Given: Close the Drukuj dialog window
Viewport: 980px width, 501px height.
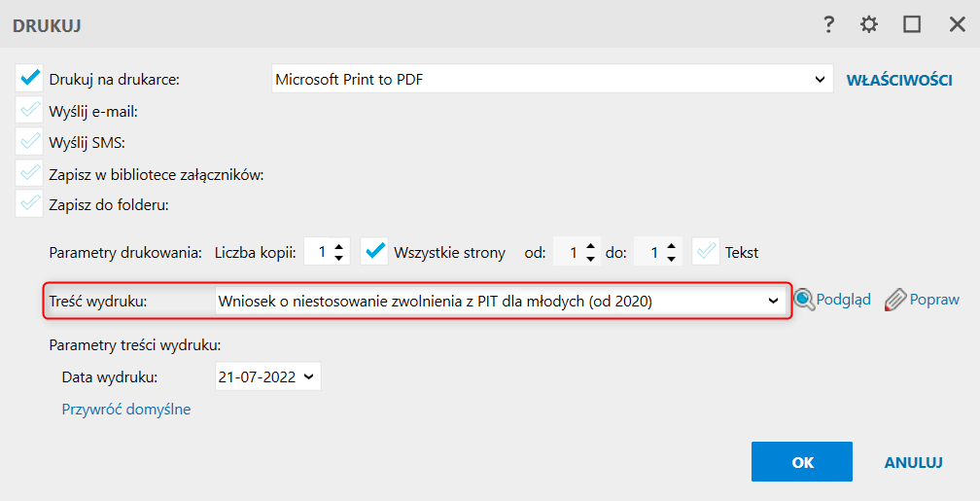Looking at the screenshot, I should click(957, 24).
